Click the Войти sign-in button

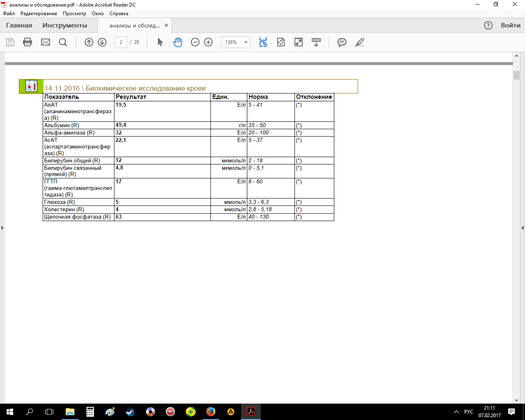pos(511,25)
